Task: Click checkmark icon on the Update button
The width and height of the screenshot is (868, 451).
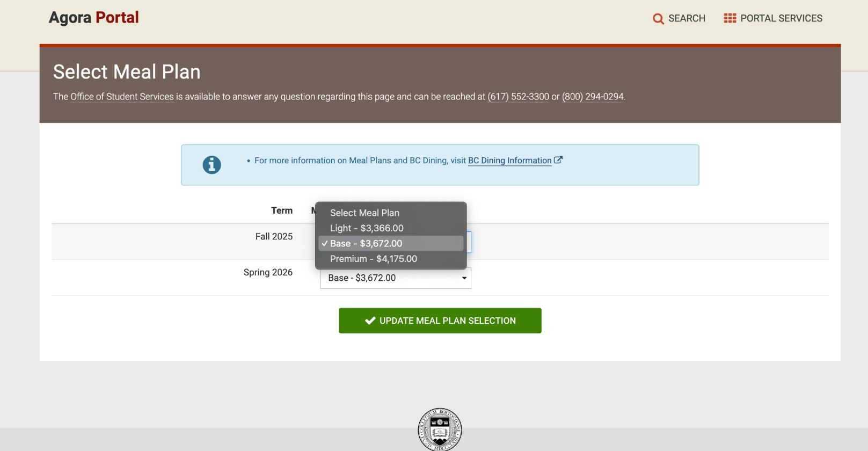Action: pyautogui.click(x=370, y=321)
